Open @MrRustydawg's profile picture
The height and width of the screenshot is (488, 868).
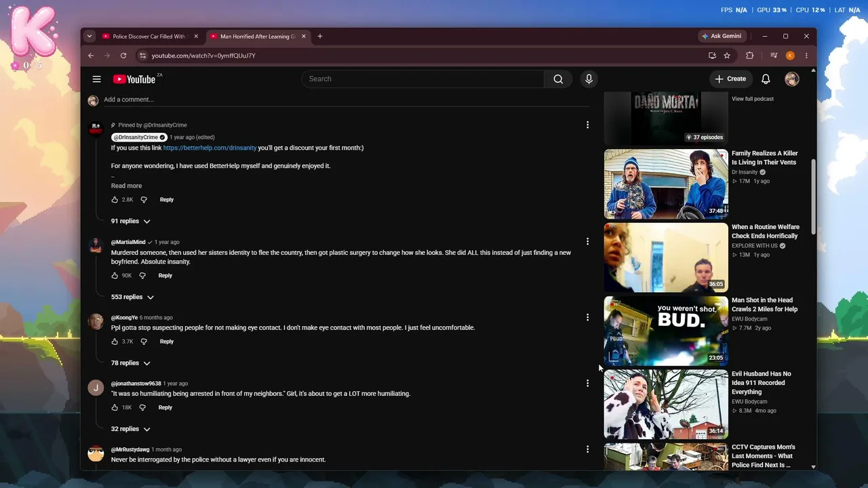[96, 453]
